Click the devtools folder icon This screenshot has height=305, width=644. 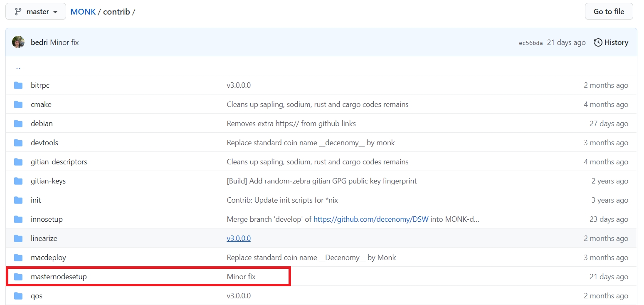coord(18,143)
